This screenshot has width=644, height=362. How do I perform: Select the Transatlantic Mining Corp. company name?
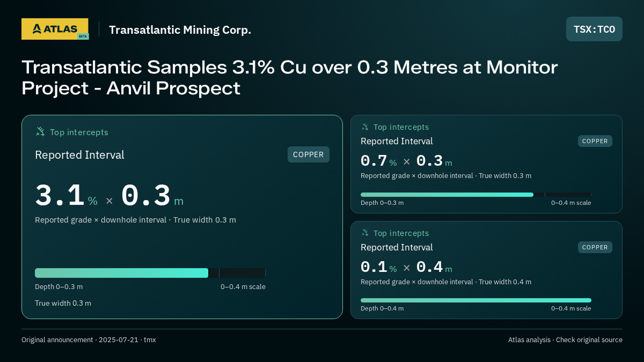click(180, 29)
